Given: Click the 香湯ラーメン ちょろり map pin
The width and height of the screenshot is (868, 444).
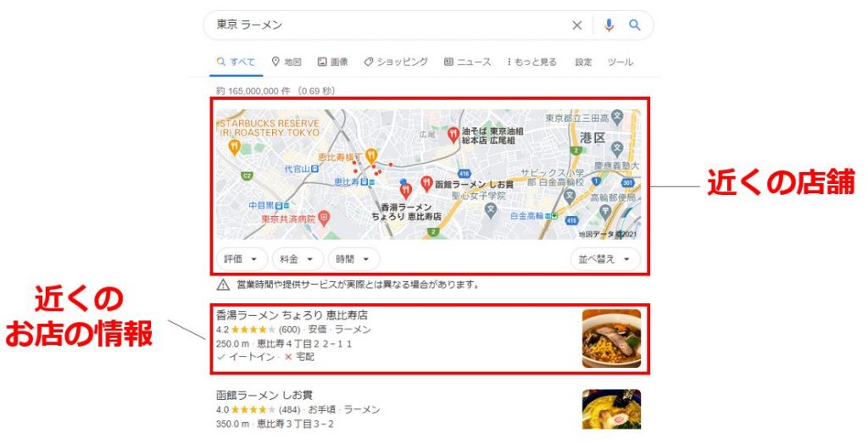Looking at the screenshot, I should (406, 191).
